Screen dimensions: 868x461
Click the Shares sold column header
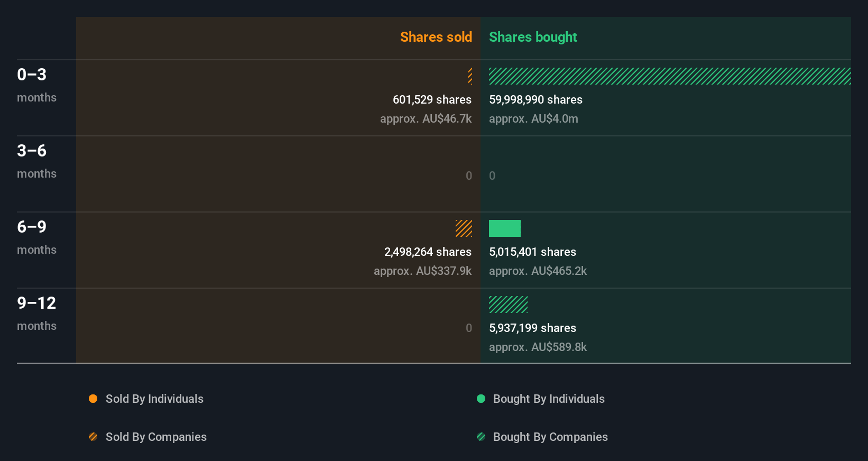[436, 37]
